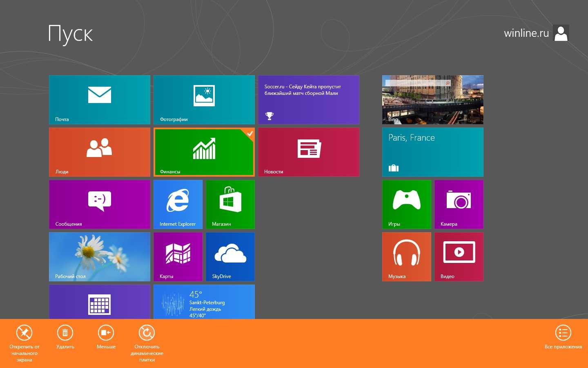588x368 pixels.
Task: Open the Камера camera tile
Action: pos(459,204)
